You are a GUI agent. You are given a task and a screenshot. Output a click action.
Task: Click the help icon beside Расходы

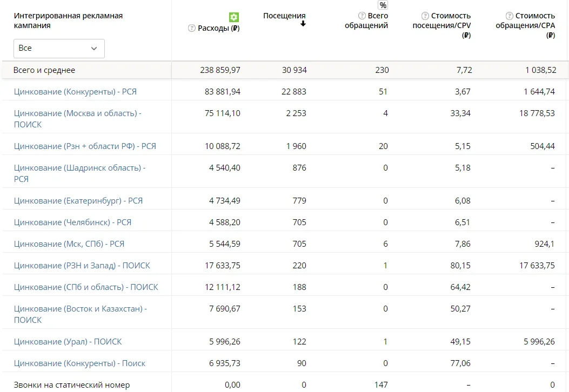(x=191, y=29)
